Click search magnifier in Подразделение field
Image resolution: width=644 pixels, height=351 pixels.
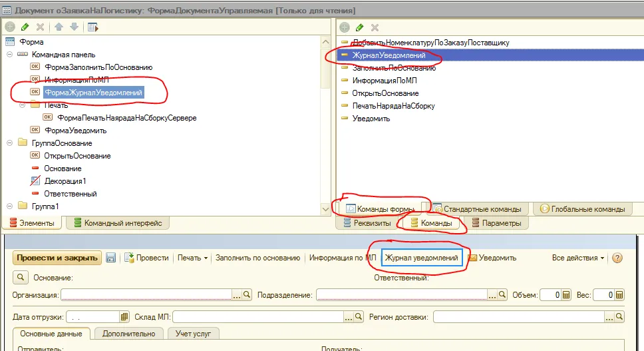(x=502, y=294)
